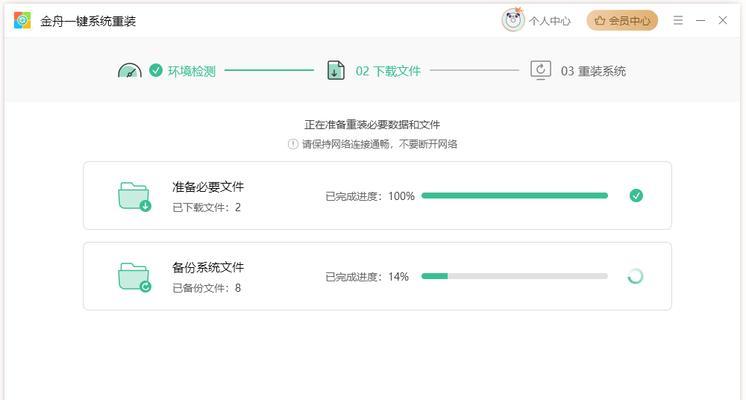746x400 pixels.
Task: Click the 已备份文件: 8 count text
Action: click(206, 288)
